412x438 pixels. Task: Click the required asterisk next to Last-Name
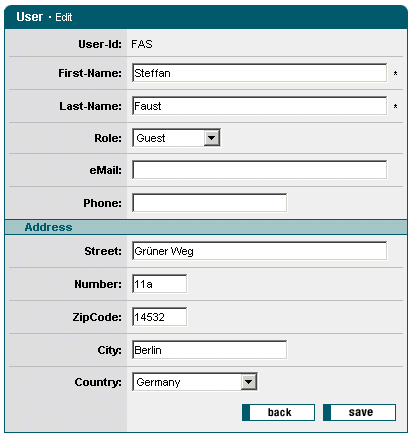coord(395,106)
